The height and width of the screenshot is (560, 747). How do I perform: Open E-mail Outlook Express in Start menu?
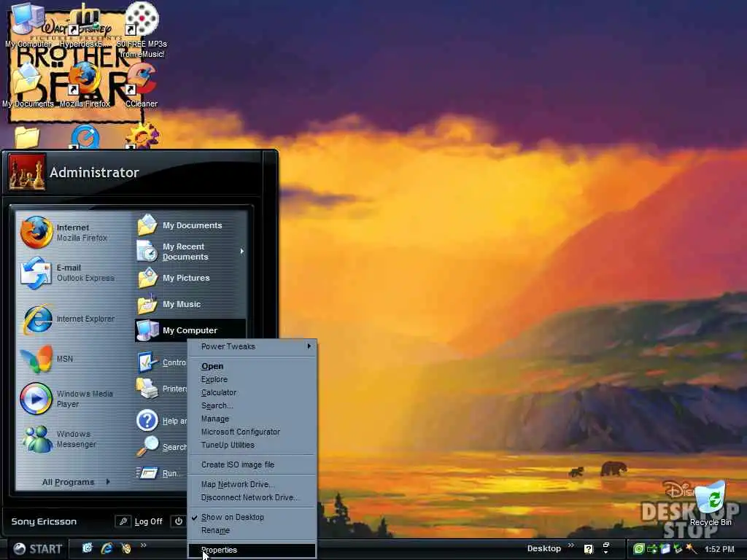pyautogui.click(x=71, y=273)
